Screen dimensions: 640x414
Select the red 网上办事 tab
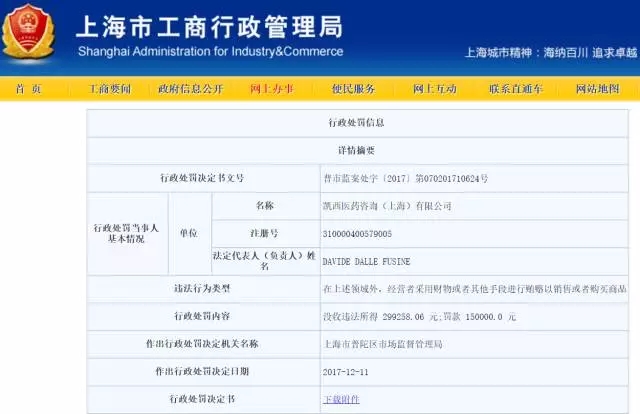(x=272, y=89)
